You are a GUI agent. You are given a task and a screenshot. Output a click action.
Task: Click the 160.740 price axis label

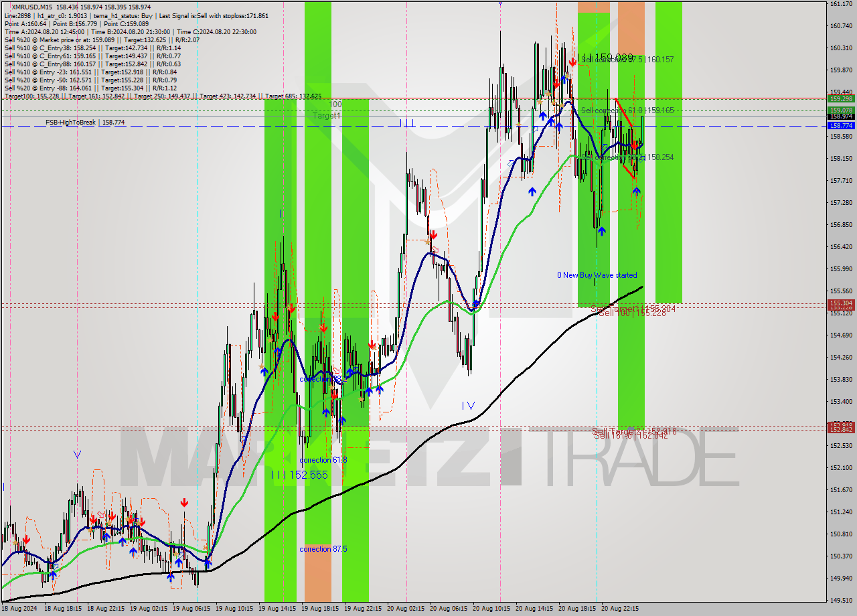[x=841, y=26]
